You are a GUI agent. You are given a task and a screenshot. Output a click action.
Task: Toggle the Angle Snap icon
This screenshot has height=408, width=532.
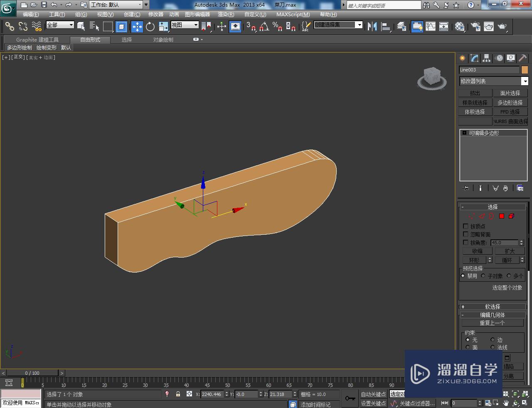[x=264, y=27]
